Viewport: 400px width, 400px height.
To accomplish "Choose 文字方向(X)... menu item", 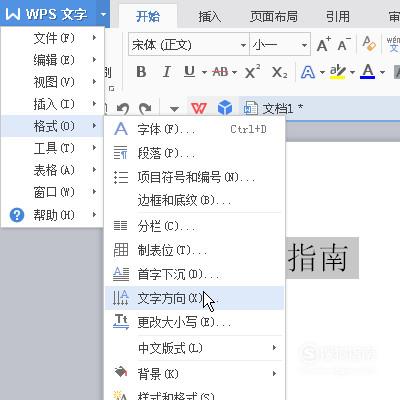I will (194, 298).
